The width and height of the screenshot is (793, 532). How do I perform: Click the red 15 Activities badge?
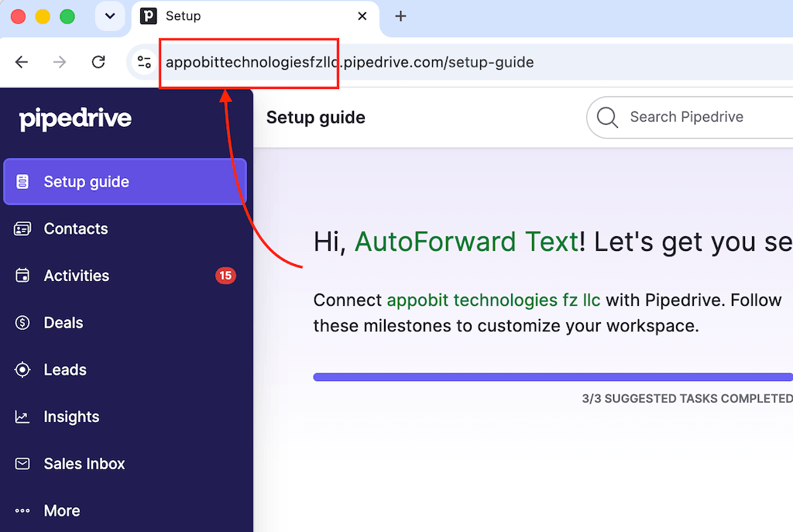coord(225,276)
